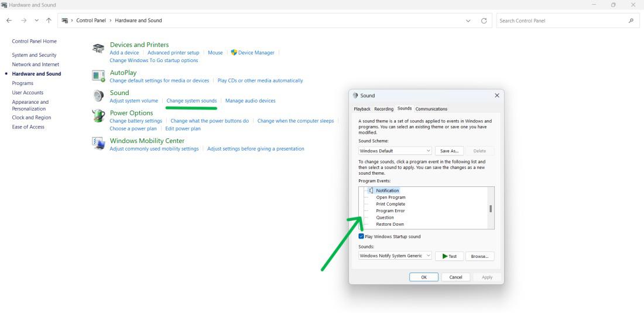Click the Device Manager shield icon

(234, 53)
